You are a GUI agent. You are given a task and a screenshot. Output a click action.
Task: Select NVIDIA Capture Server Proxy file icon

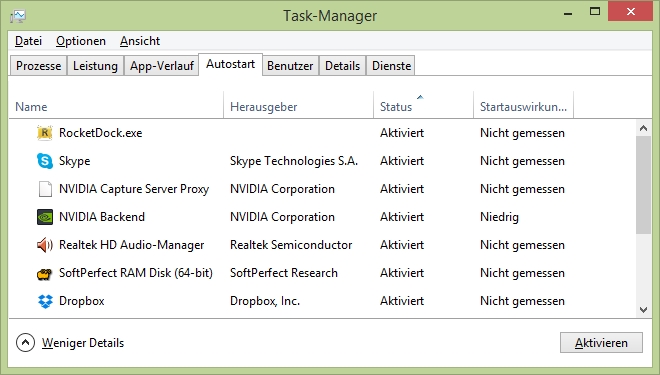(x=45, y=189)
